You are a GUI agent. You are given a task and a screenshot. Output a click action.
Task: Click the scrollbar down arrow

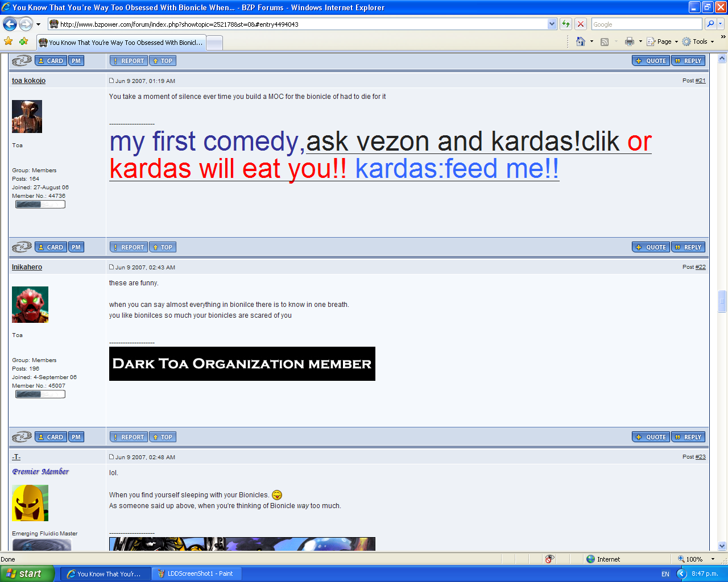(722, 546)
